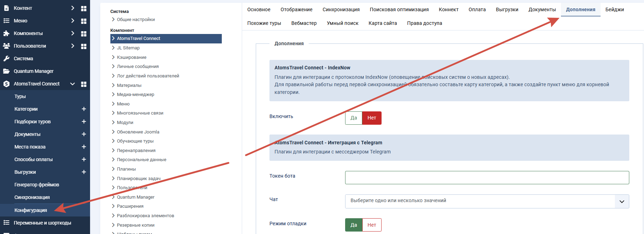Add new item with plus next to Способы оплаты
This screenshot has width=644, height=234.
pos(84,159)
